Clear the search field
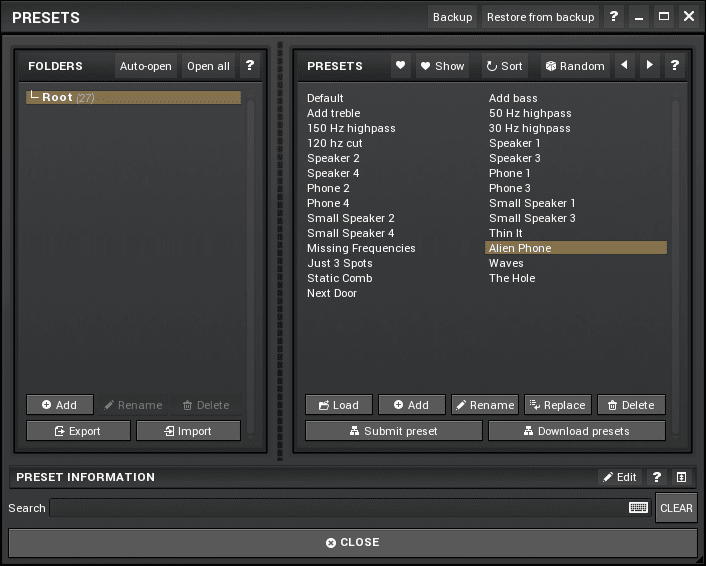Viewport: 706px width, 566px height. click(x=676, y=508)
